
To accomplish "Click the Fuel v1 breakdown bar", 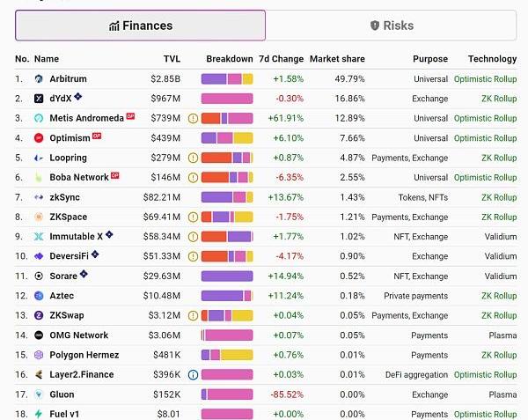I will tap(227, 414).
